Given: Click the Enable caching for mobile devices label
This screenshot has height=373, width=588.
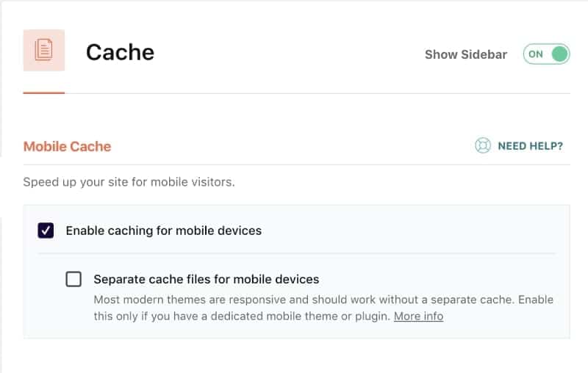Looking at the screenshot, I should coord(163,231).
